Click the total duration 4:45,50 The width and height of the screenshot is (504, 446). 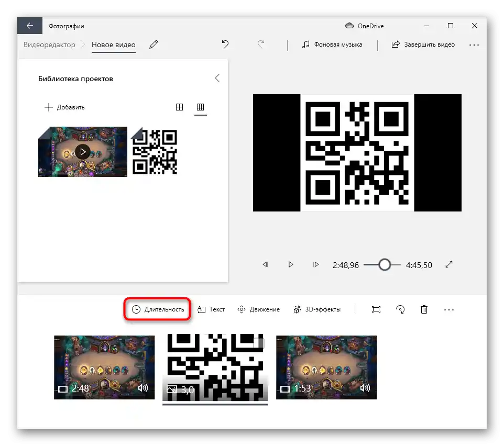419,265
